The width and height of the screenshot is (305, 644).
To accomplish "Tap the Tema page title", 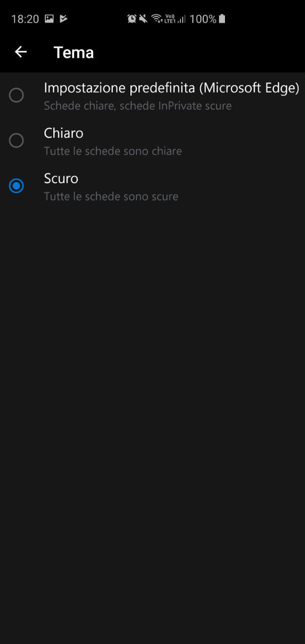I will pos(73,52).
